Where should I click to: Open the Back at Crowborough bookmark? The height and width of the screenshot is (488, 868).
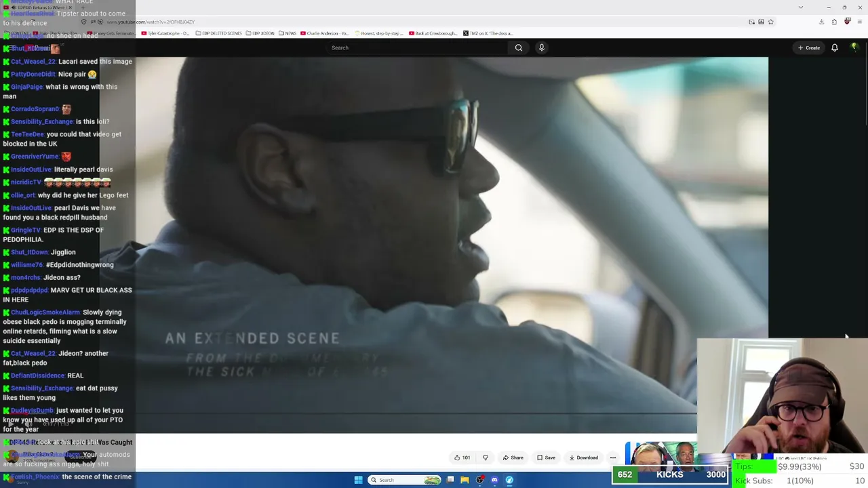pyautogui.click(x=433, y=33)
